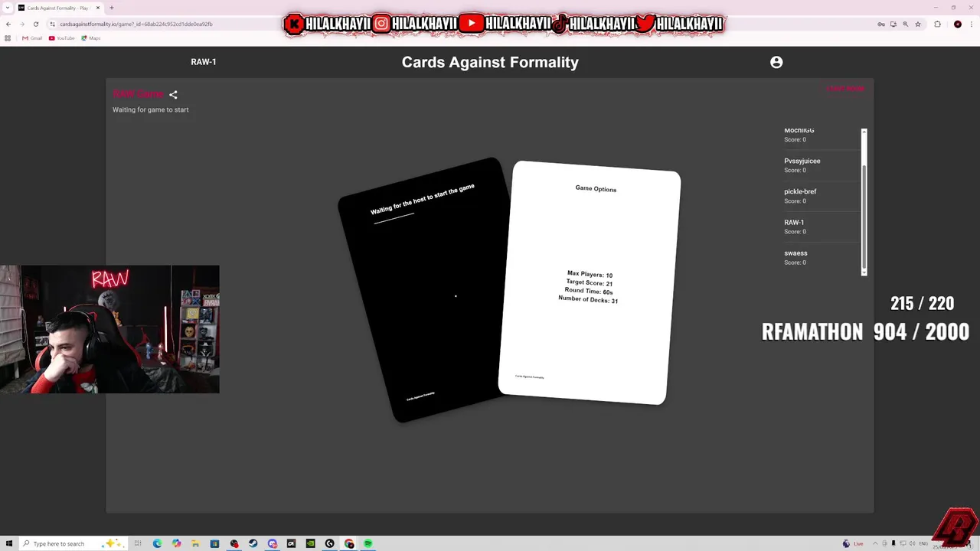Open the bookmarks apps grid icon

click(x=8, y=38)
